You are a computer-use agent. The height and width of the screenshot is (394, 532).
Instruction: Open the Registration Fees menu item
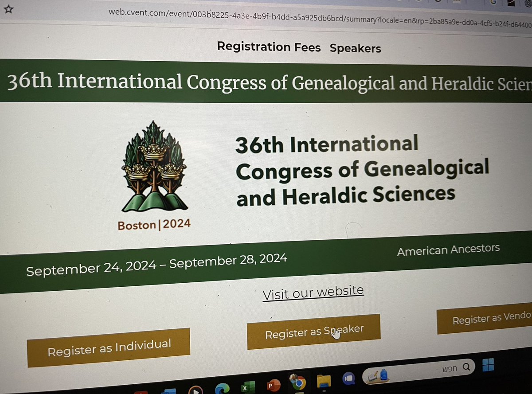[269, 47]
